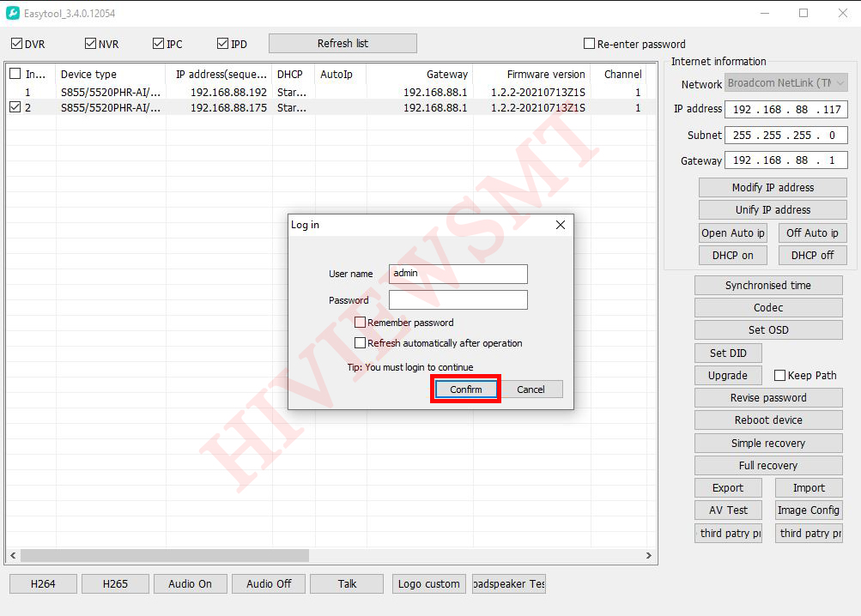Toggle the Re-enter password checkbox

(x=589, y=44)
